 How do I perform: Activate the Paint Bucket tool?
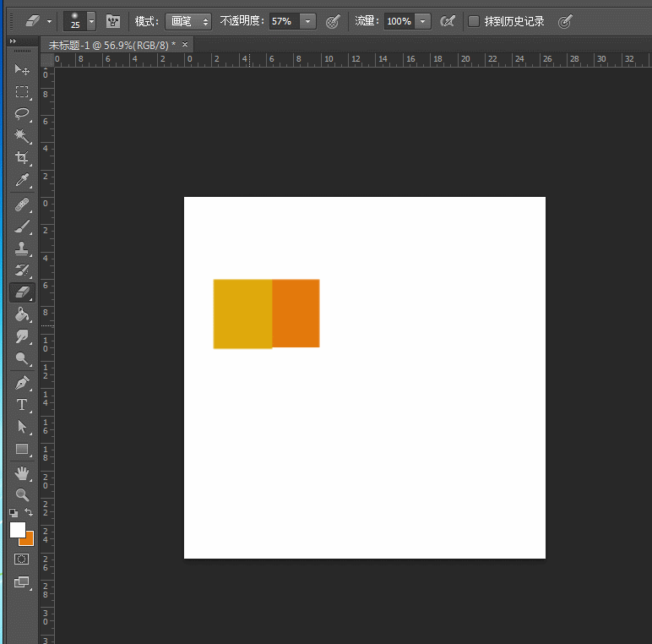22,314
